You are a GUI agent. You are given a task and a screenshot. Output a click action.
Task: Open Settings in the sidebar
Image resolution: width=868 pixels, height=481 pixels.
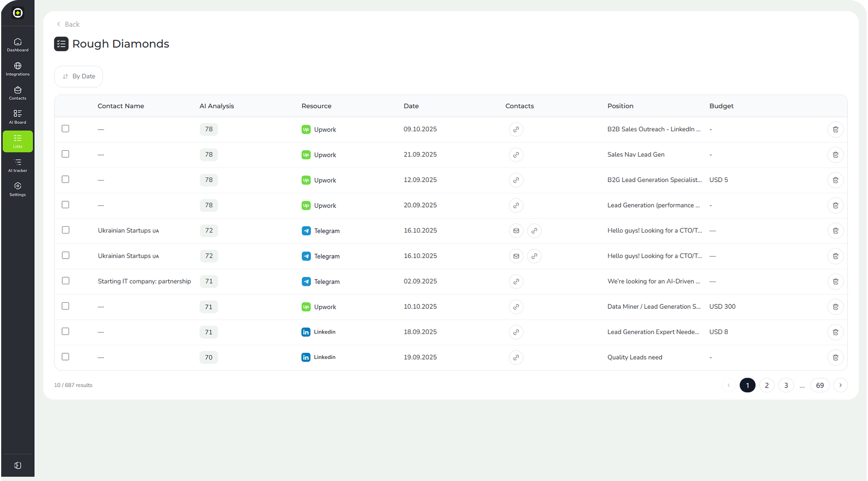click(17, 189)
